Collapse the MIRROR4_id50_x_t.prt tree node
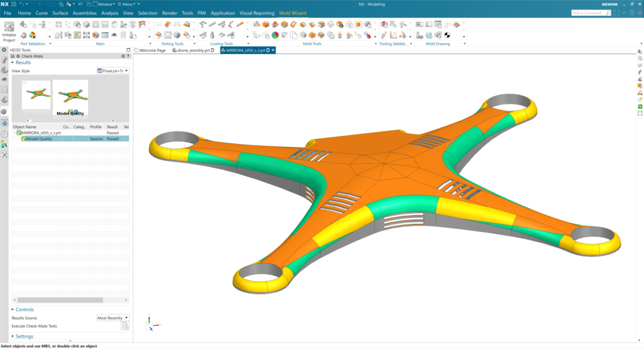Image resolution: width=644 pixels, height=349 pixels. [x=14, y=133]
